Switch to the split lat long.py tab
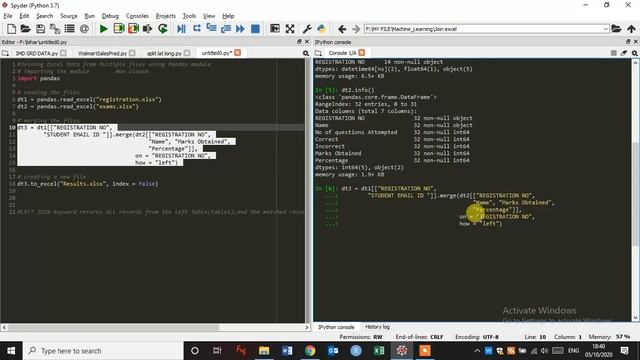This screenshot has width=640, height=360. pos(164,53)
